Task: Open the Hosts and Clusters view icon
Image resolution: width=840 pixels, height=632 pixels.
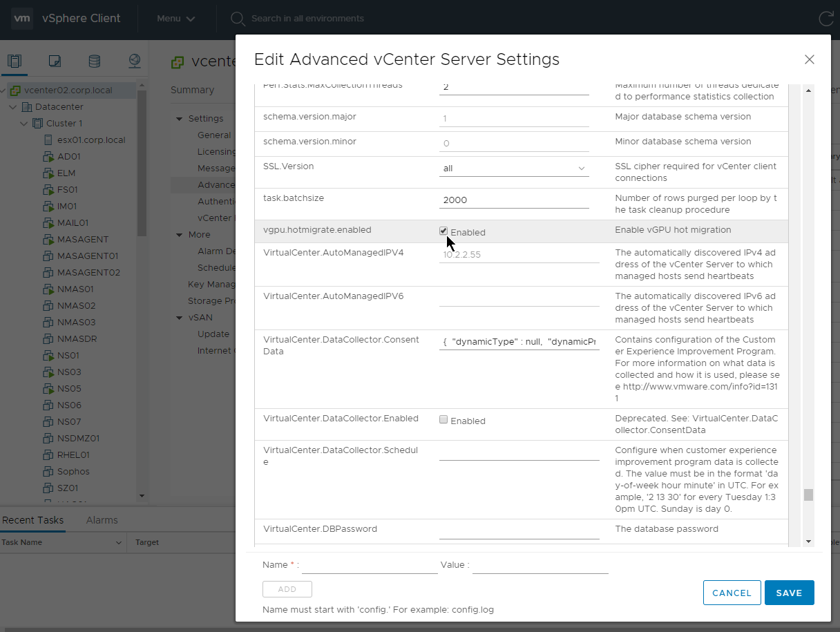Action: click(x=15, y=61)
